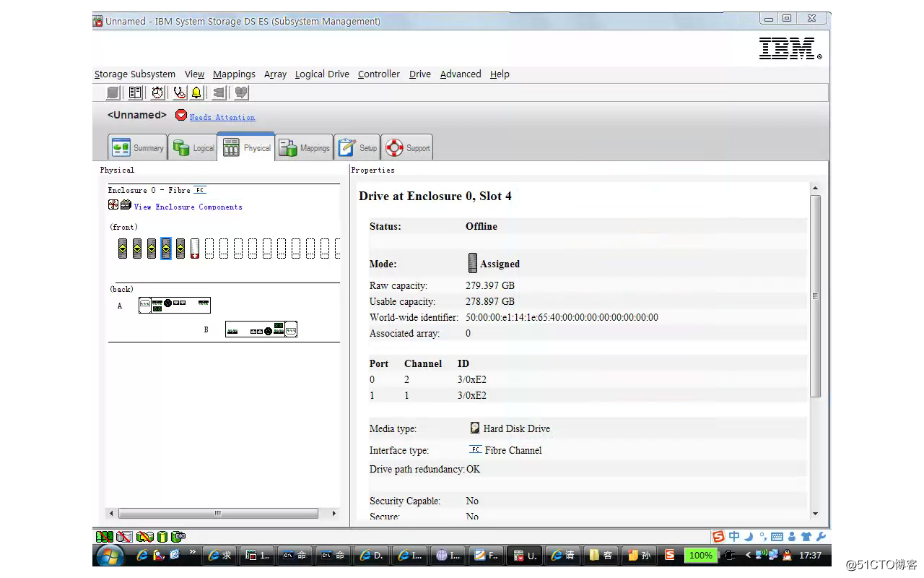
Task: Click the Sogou 中 language mode icon
Action: point(734,536)
